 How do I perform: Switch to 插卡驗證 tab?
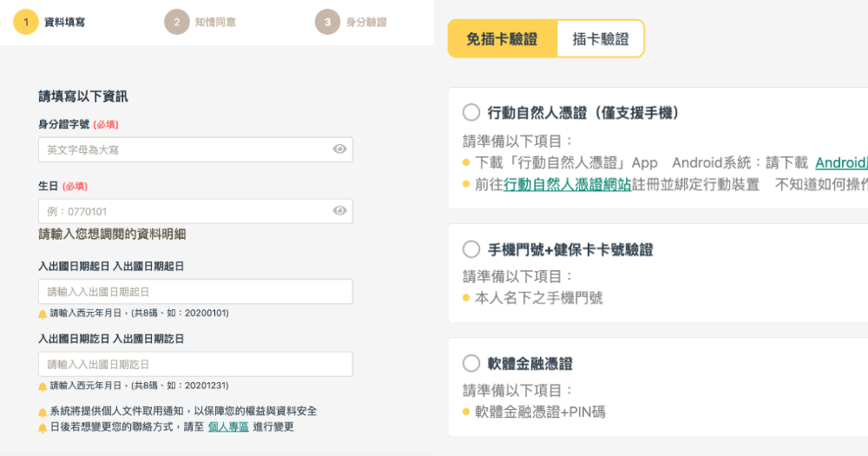click(601, 39)
